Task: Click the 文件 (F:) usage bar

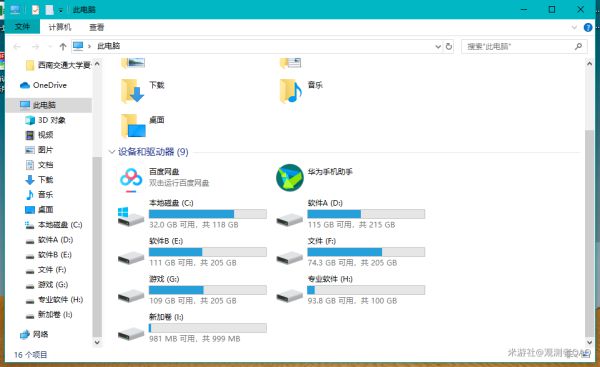Action: click(366, 252)
